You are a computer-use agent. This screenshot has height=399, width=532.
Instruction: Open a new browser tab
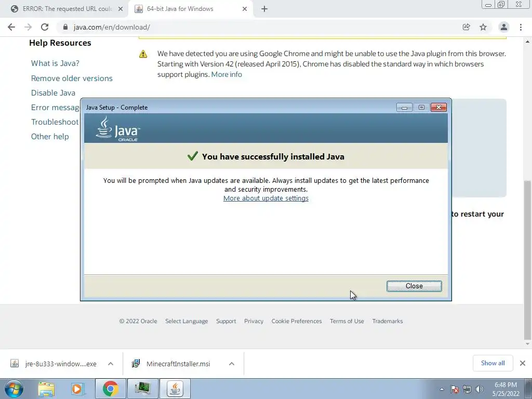264,9
